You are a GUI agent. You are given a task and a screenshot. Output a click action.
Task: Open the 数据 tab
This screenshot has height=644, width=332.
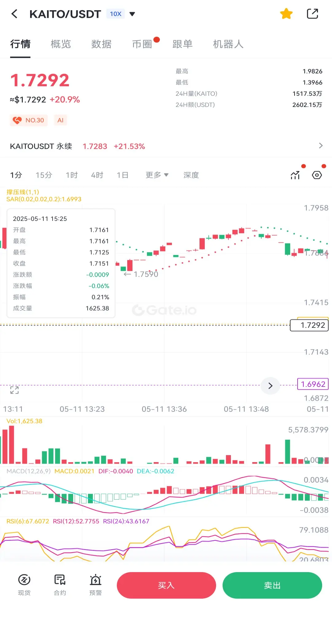tap(101, 44)
